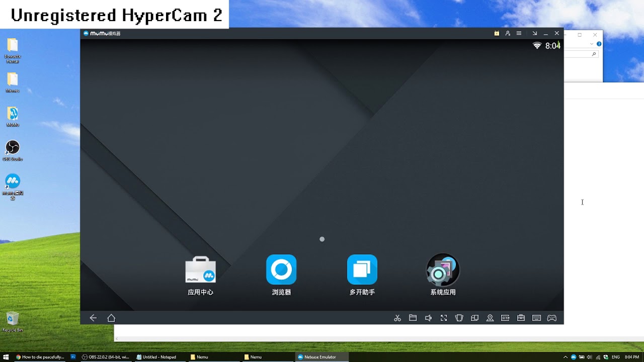Image resolution: width=644 pixels, height=362 pixels.
Task: Click the rotate screen icon
Action: click(474, 318)
